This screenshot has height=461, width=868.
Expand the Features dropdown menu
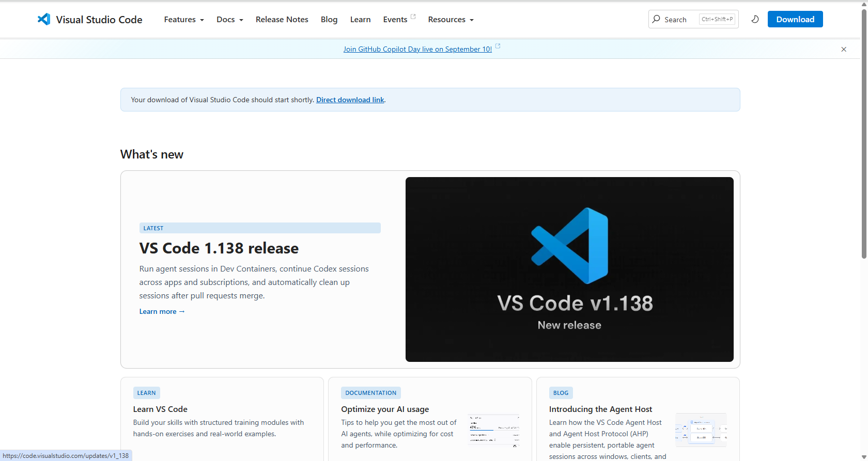click(184, 19)
